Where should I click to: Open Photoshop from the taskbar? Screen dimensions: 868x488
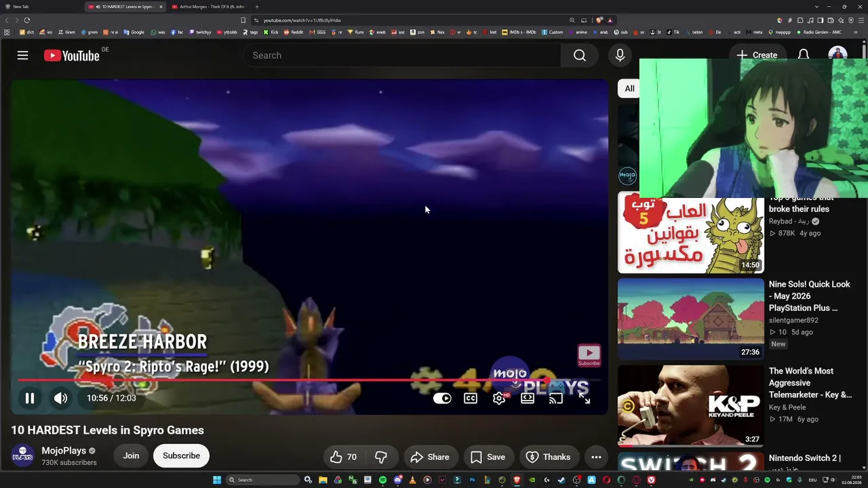(x=472, y=480)
